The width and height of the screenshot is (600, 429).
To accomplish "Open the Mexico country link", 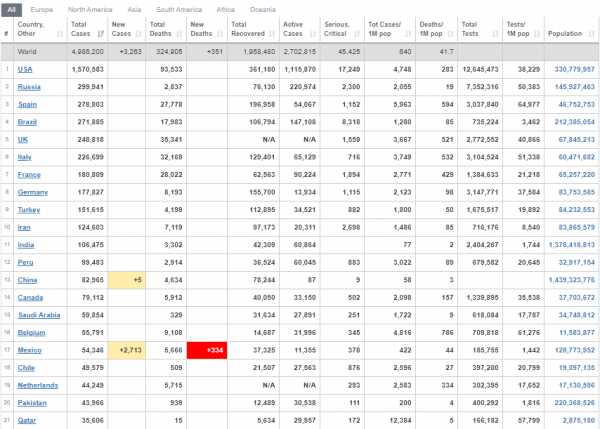I will coord(29,351).
